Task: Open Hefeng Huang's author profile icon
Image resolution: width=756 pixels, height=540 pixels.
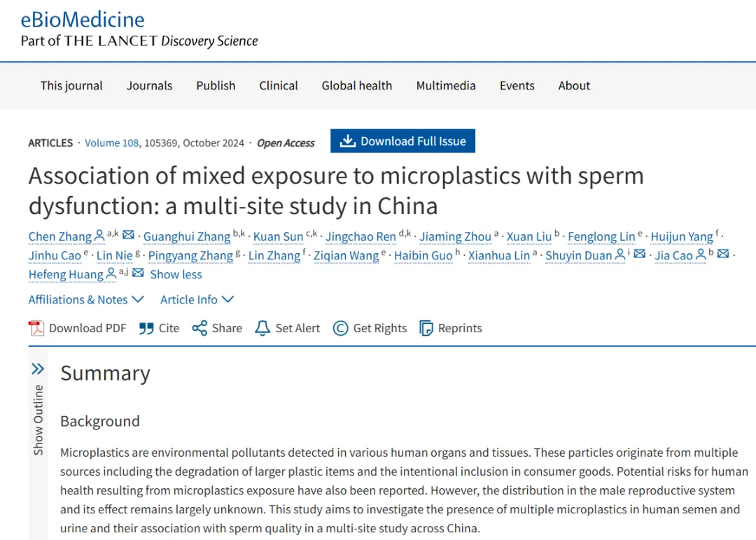Action: click(x=111, y=274)
